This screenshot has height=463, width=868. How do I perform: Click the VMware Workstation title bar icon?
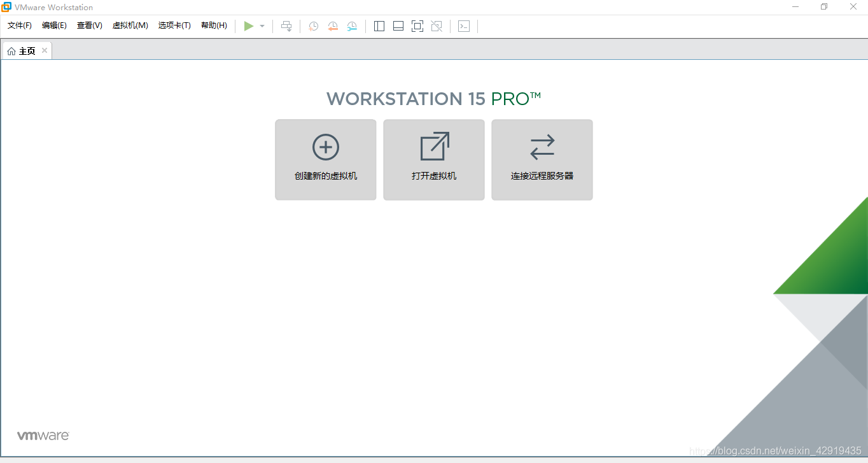tap(6, 7)
